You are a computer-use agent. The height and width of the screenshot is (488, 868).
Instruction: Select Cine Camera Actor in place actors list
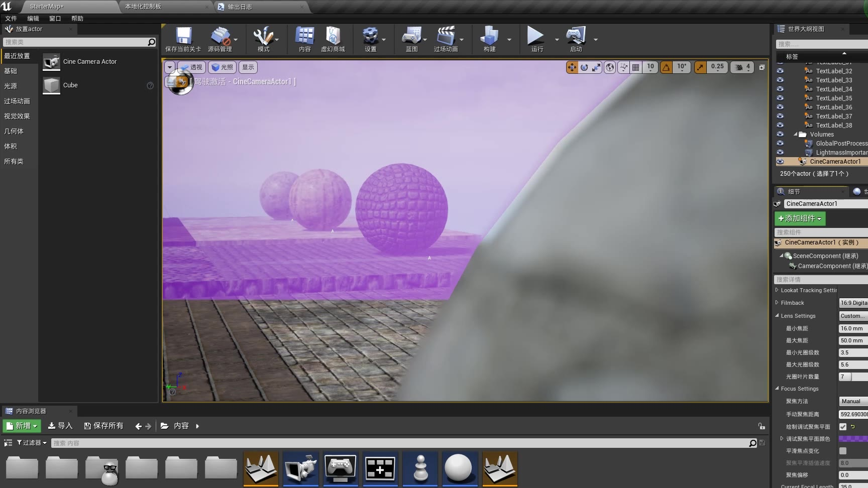90,62
